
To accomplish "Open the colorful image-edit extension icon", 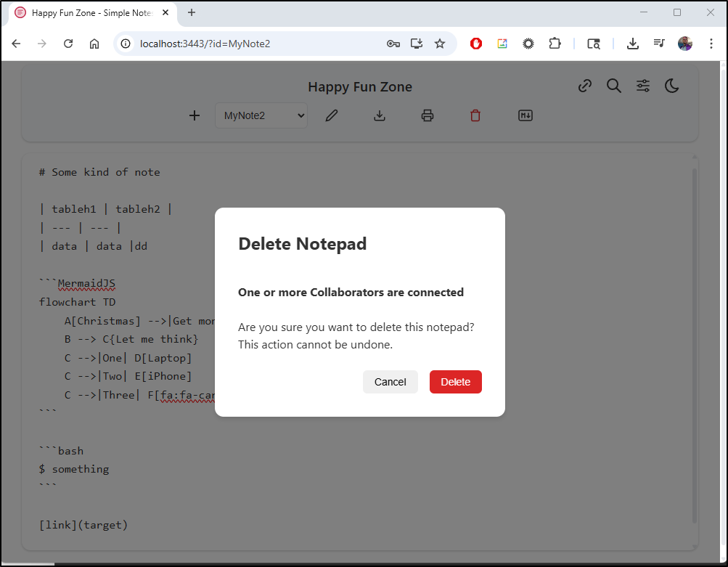I will (x=502, y=44).
